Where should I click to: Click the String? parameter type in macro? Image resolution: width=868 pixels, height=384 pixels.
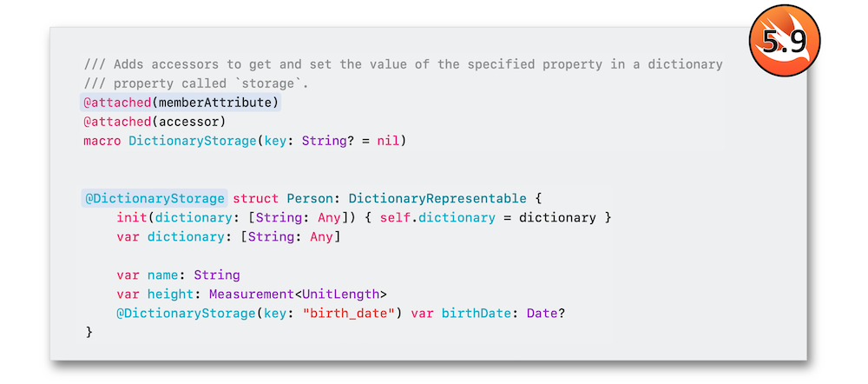tap(328, 141)
